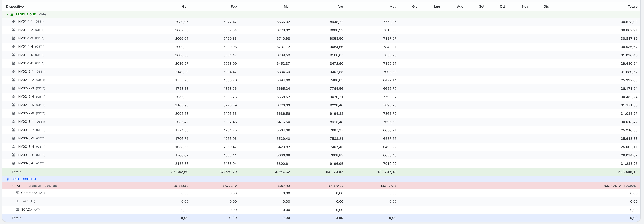The height and width of the screenshot is (224, 644).
Task: Click the meter icon beside Computed
Action: tap(17, 193)
